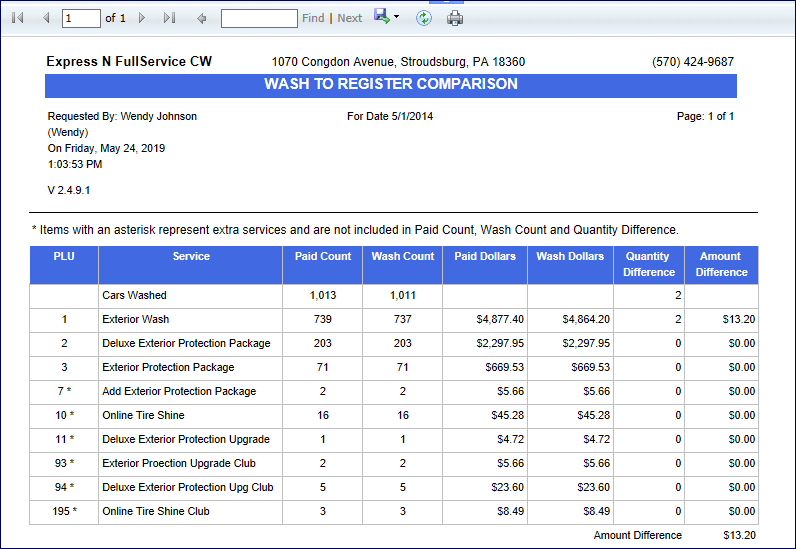This screenshot has height=549, width=796.
Task: Print the report using the printer icon
Action: [x=455, y=18]
